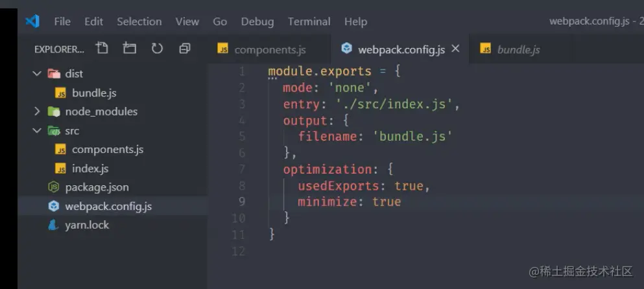Screen dimensions: 644x289
Task: Collapse all folders in Explorer
Action: (184, 49)
